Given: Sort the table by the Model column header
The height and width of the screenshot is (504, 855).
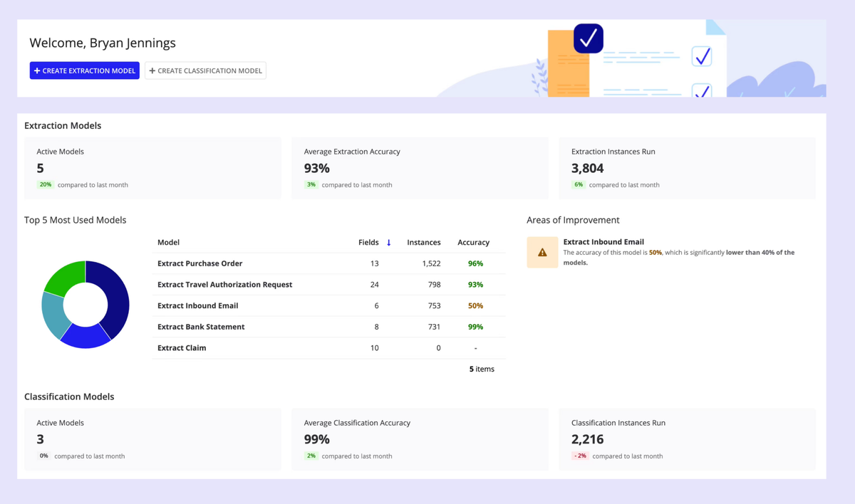Looking at the screenshot, I should (168, 243).
